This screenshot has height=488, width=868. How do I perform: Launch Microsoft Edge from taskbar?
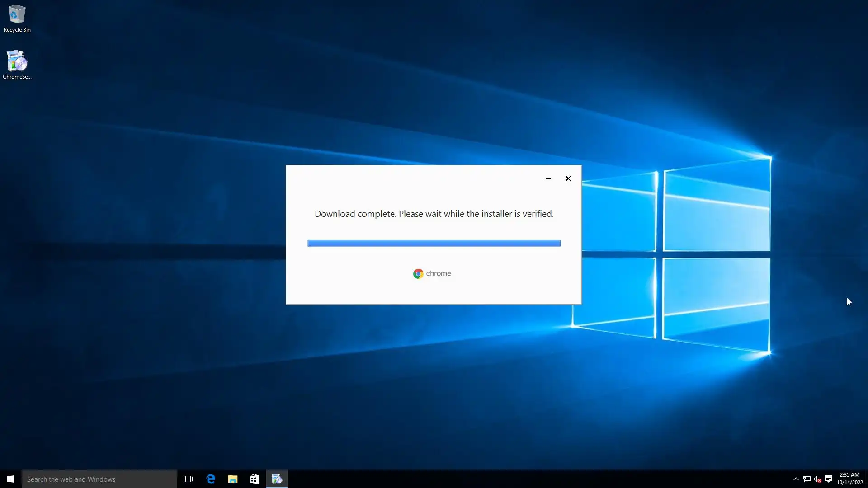tap(211, 479)
